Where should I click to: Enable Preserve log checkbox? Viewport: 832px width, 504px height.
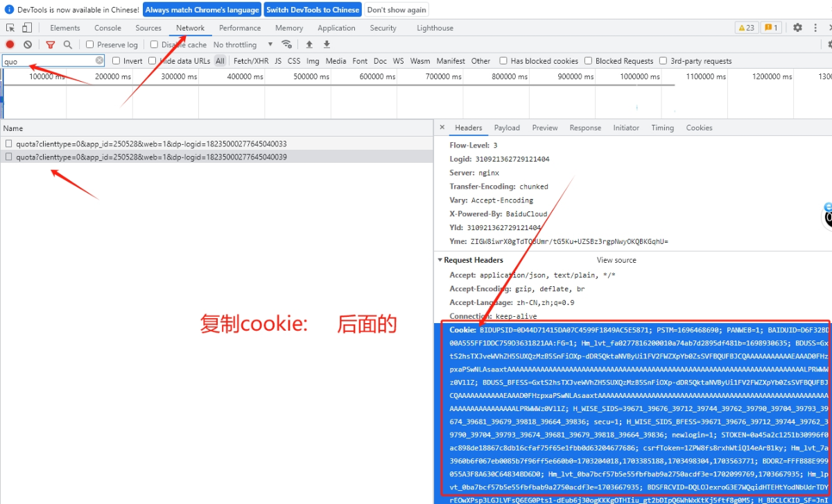pyautogui.click(x=90, y=44)
